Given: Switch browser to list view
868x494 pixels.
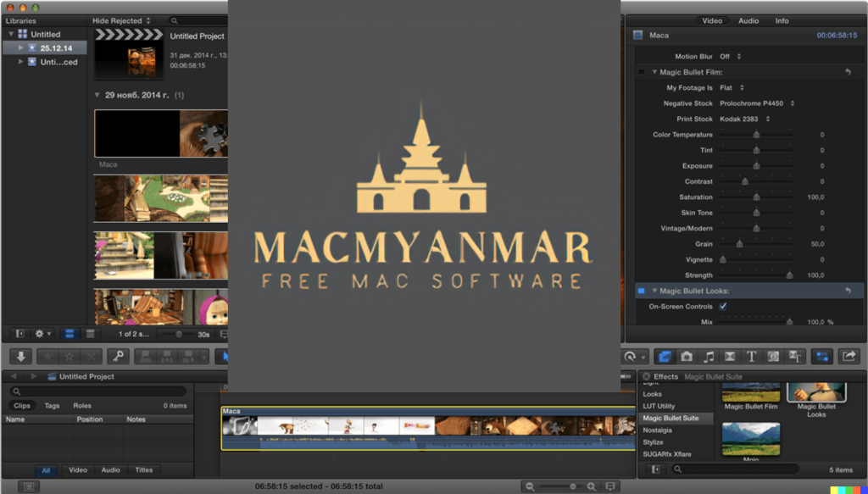Looking at the screenshot, I should point(90,334).
